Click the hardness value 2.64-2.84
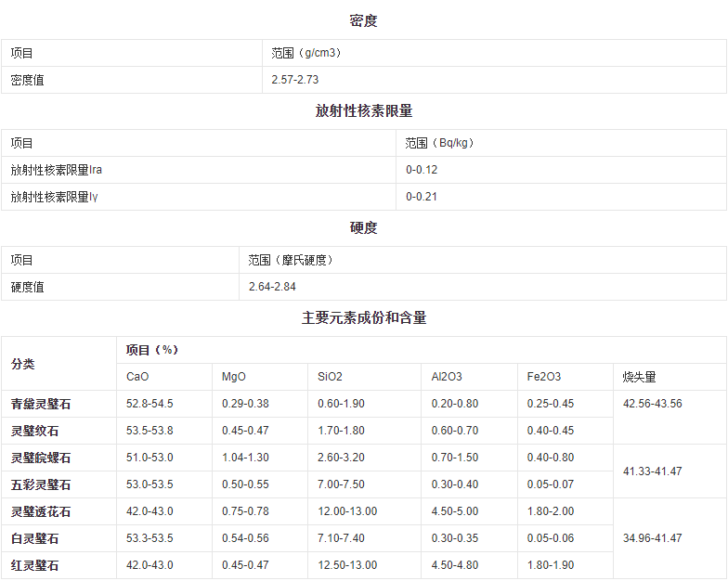The image size is (728, 581). 272,287
